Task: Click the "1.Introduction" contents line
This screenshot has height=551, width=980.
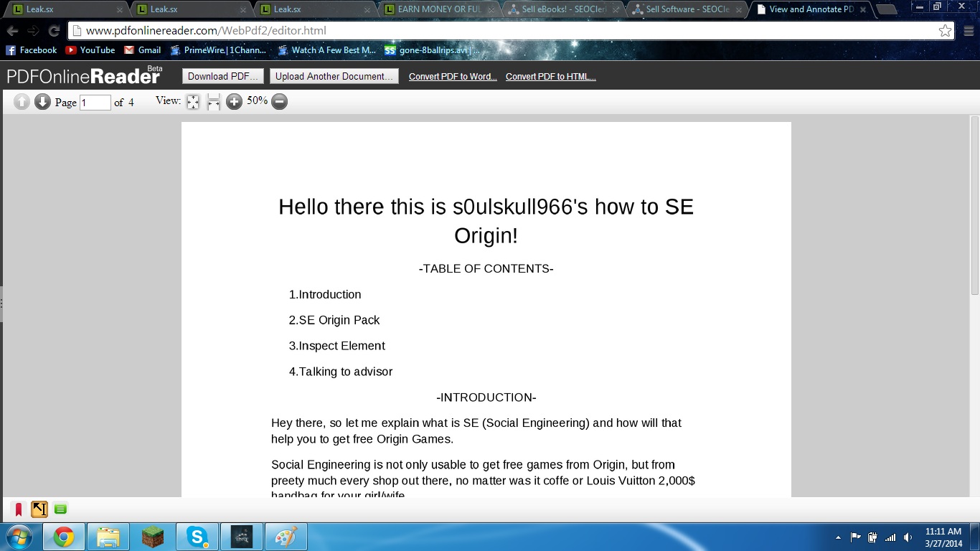Action: 325,295
